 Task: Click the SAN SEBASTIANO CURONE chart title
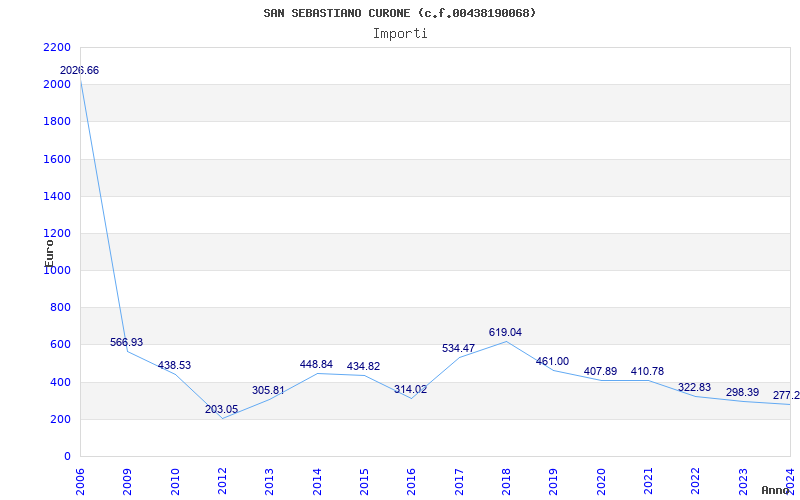tap(400, 13)
